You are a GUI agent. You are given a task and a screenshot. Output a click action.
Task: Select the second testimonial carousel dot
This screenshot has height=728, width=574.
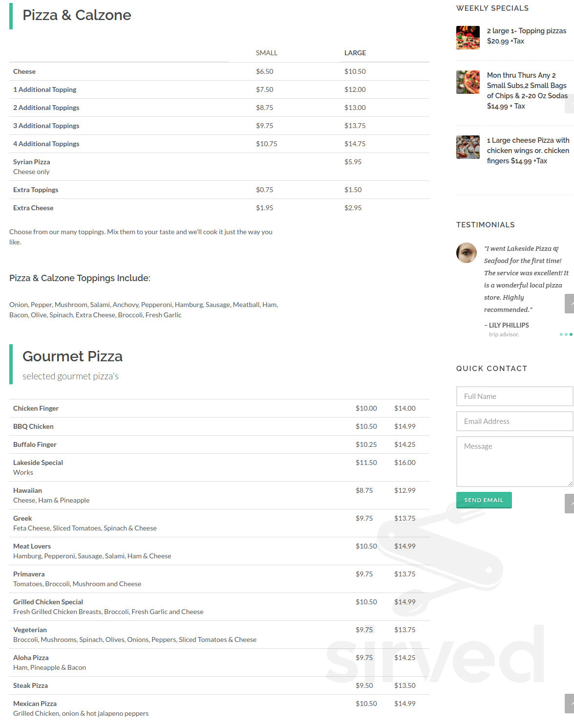click(x=566, y=334)
